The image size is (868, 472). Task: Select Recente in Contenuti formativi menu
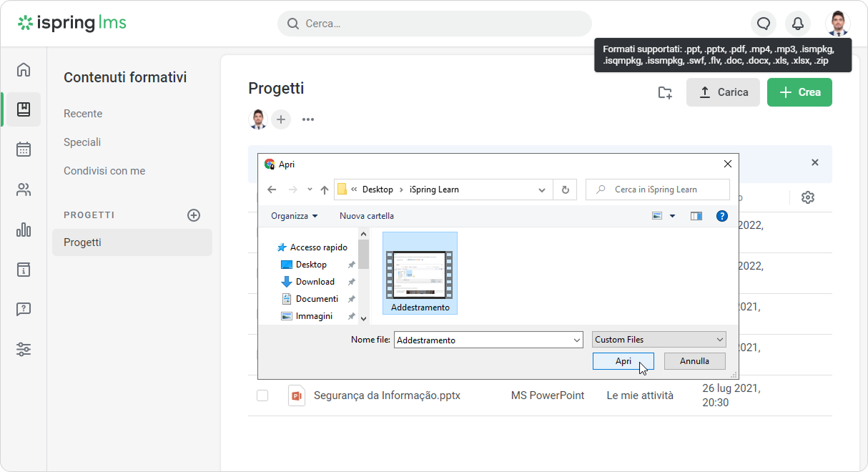[83, 114]
